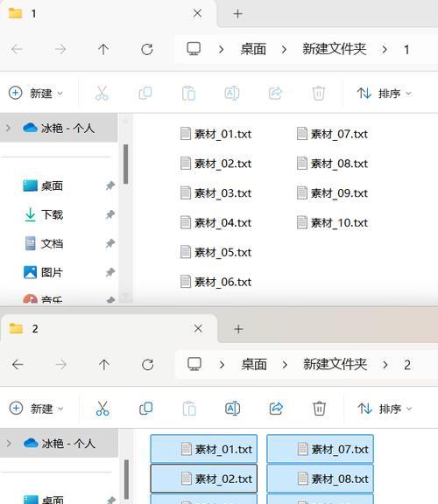438x504 pixels.
Task: Click the Share icon in folder 2 toolbar
Action: [276, 409]
